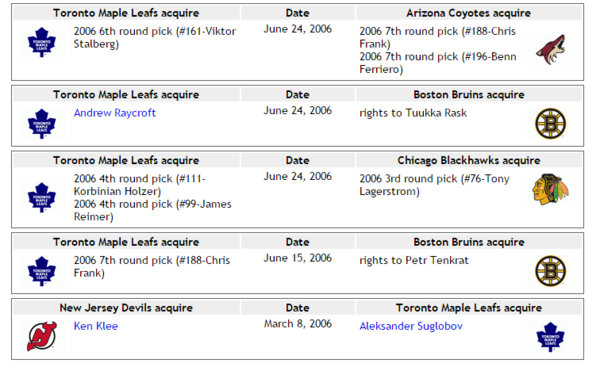Open the Aleksander Suglobov link
The height and width of the screenshot is (367, 600).
coord(411,326)
